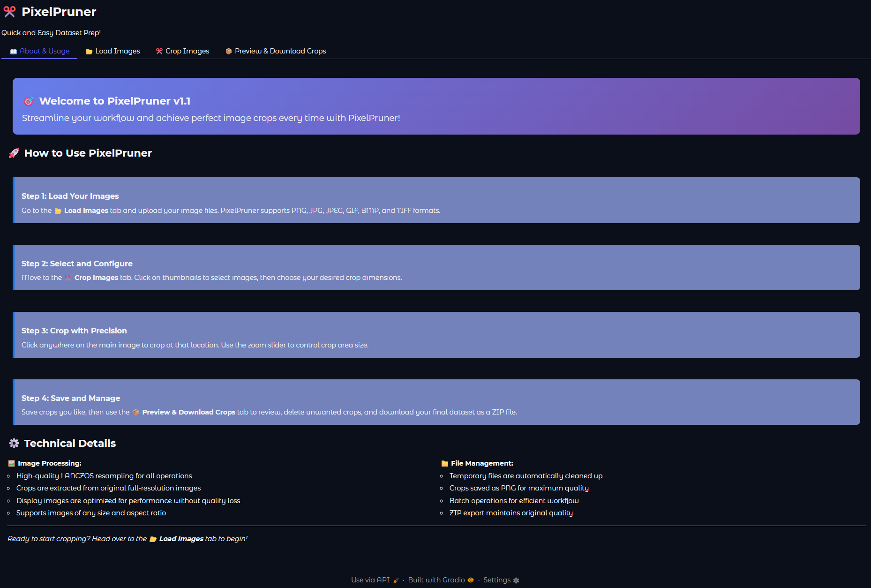Click the package icon in the Step 4 description

[136, 412]
